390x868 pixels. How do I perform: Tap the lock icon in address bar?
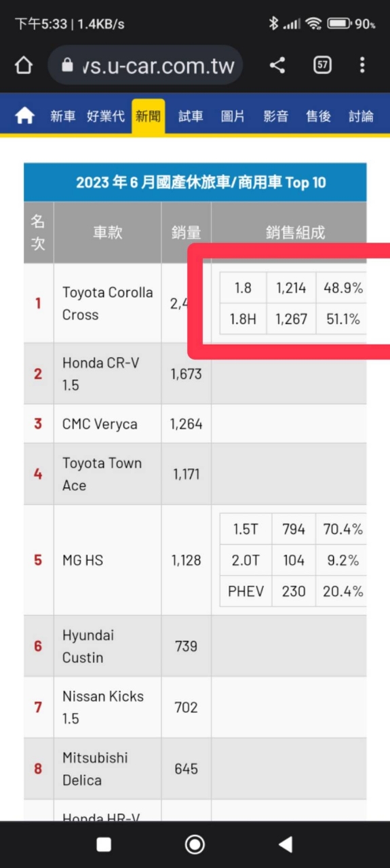pyautogui.click(x=66, y=65)
